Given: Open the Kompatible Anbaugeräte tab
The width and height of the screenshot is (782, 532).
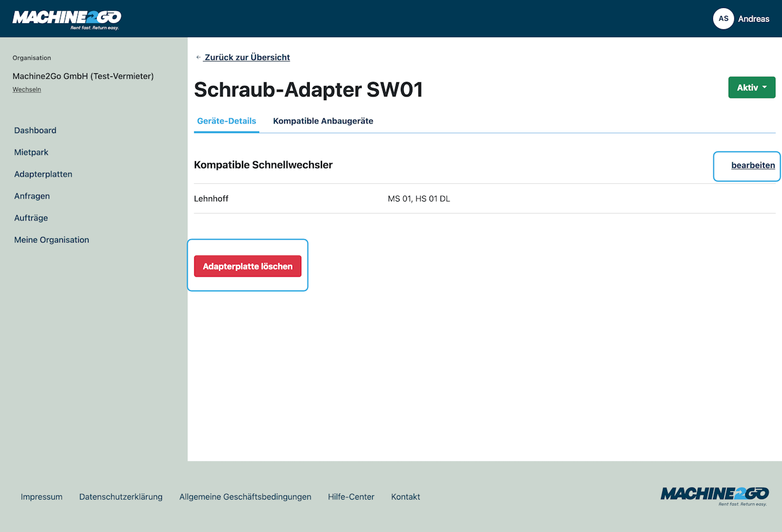Looking at the screenshot, I should point(323,121).
